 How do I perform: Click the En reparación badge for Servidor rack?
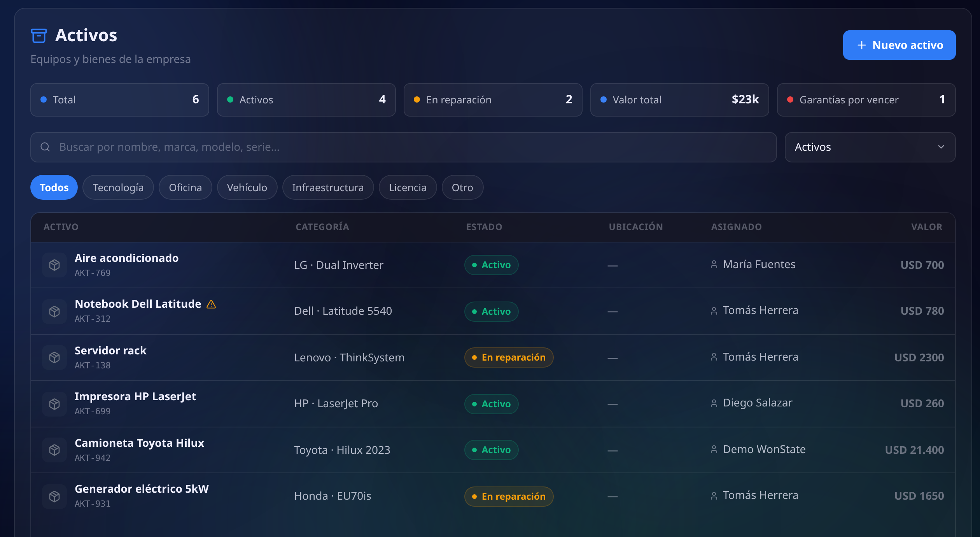509,357
